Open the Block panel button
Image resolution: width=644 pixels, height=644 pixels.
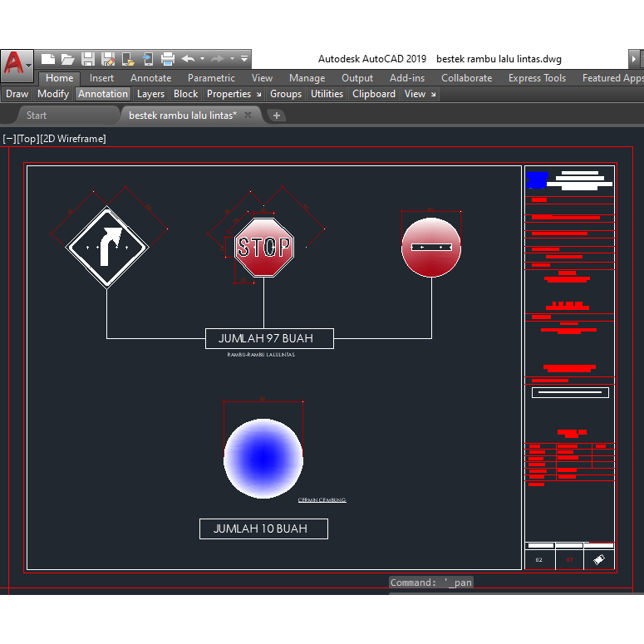(185, 94)
